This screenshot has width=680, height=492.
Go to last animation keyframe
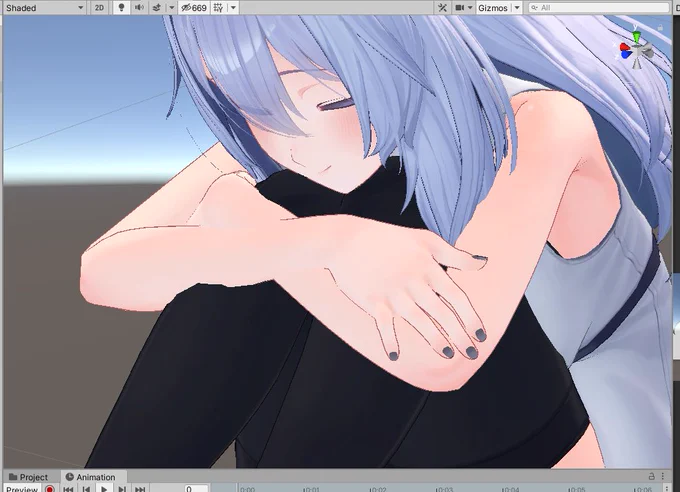(x=140, y=489)
